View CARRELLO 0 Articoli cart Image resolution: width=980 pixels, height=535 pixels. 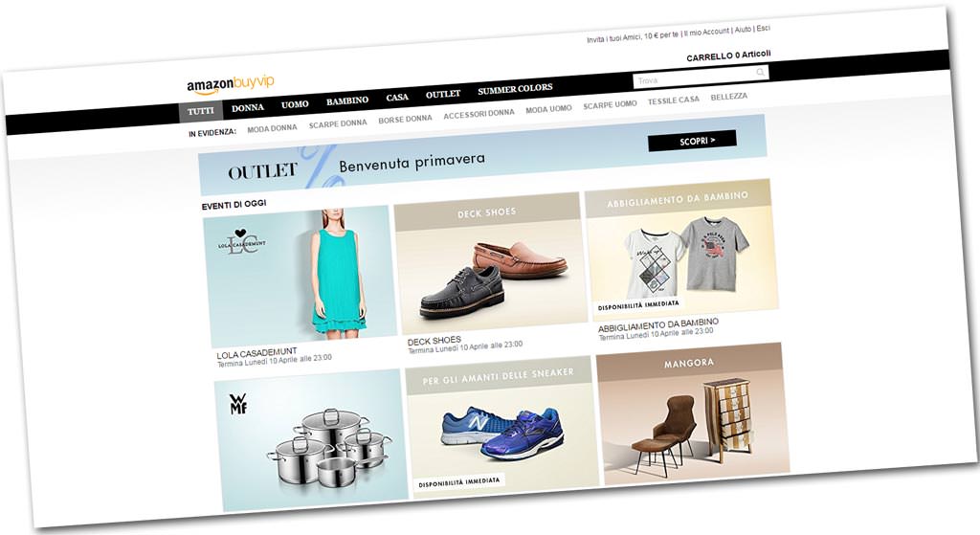728,56
